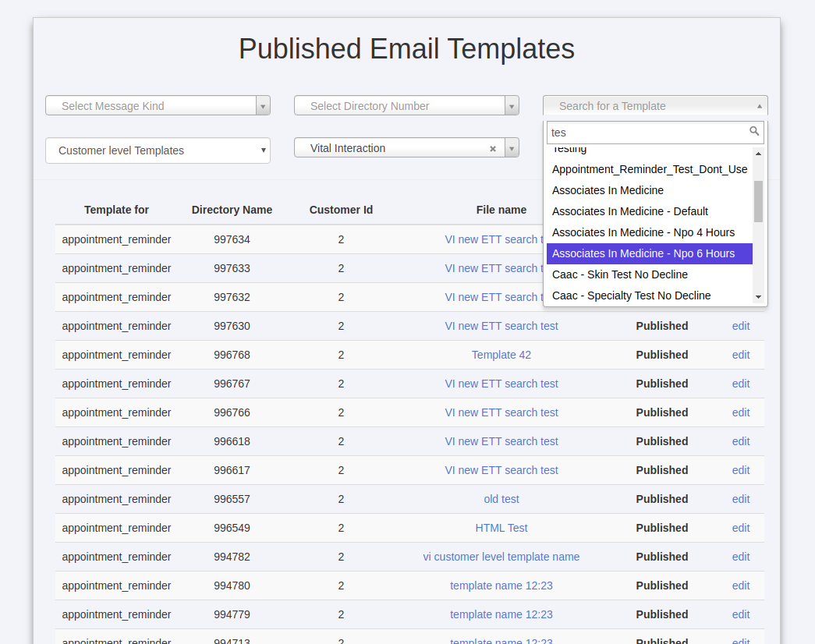Screen dimensions: 815x644
Task: Edit the template in row 996767
Action: click(741, 384)
